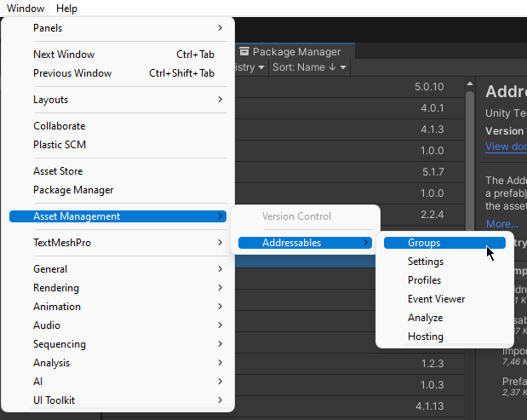Select the package row with version 1.2.3
This screenshot has width=527, height=420.
point(350,364)
